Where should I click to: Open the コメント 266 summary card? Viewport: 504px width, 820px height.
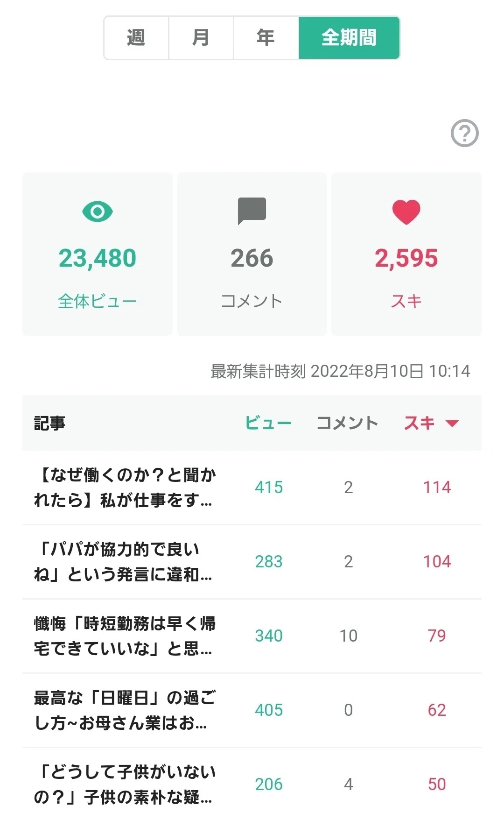[x=252, y=254]
